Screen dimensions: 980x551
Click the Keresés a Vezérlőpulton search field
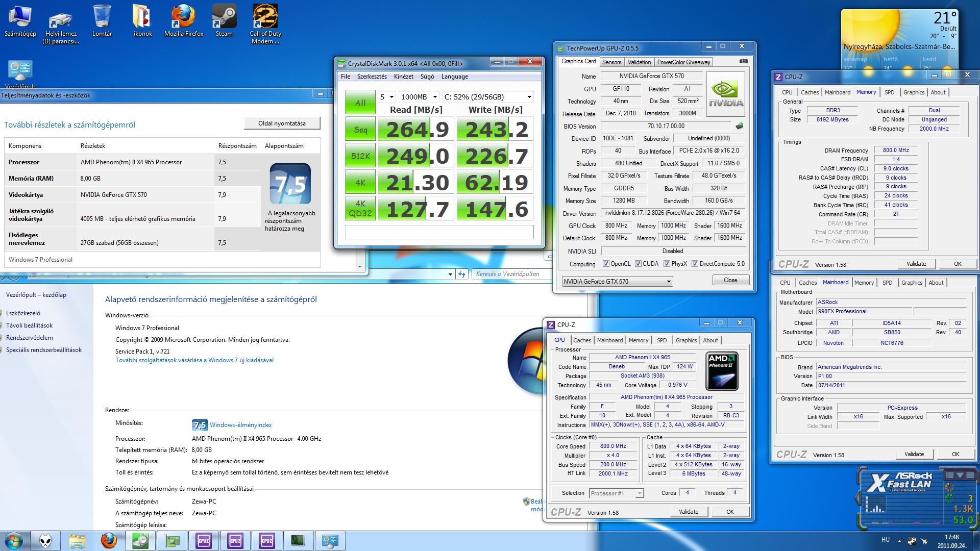coord(507,274)
